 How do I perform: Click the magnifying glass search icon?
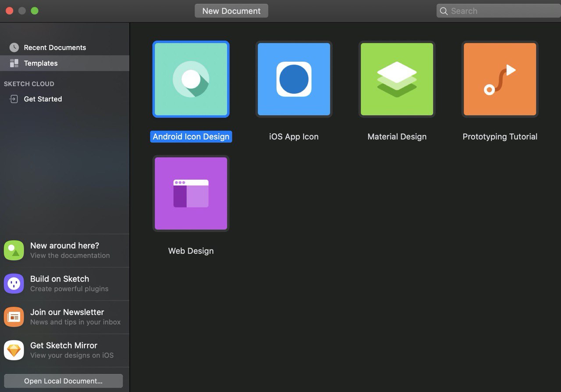point(444,11)
